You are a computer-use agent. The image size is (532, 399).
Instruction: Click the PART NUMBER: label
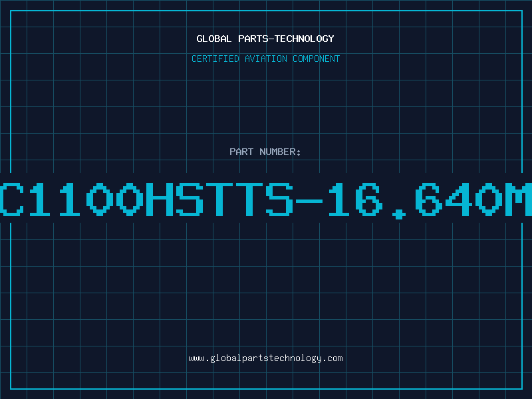(265, 152)
